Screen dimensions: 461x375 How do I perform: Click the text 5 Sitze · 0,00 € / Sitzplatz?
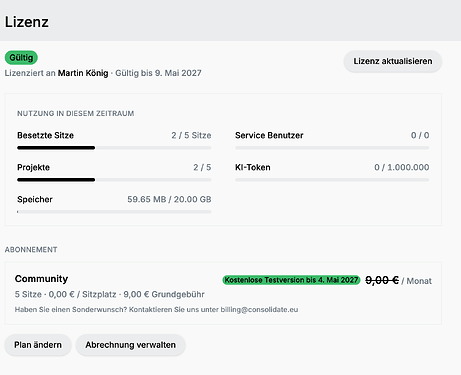coord(65,294)
